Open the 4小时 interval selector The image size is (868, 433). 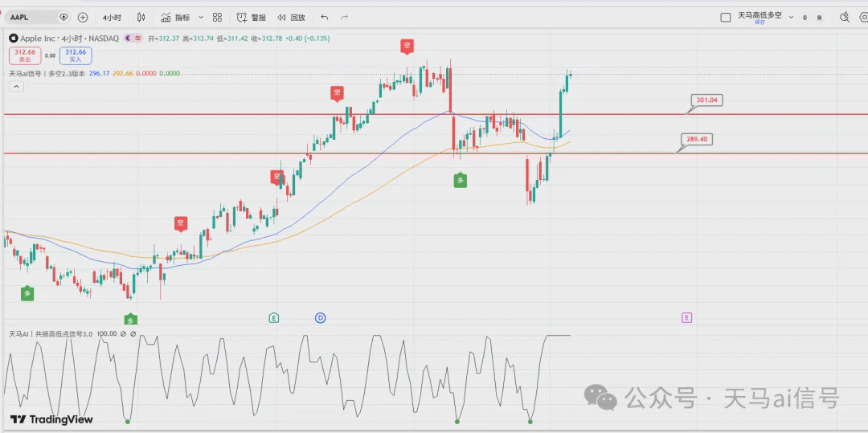coord(113,17)
